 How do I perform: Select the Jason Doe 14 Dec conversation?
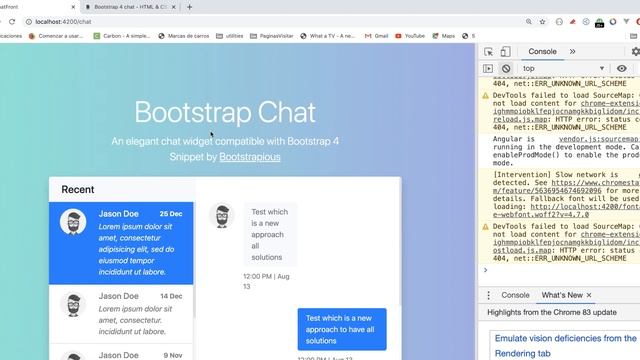121,313
